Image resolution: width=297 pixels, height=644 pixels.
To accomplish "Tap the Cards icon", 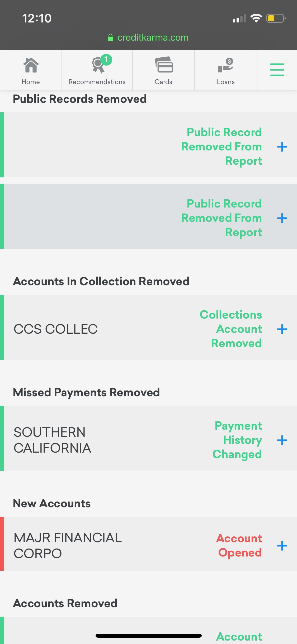I will tap(164, 65).
